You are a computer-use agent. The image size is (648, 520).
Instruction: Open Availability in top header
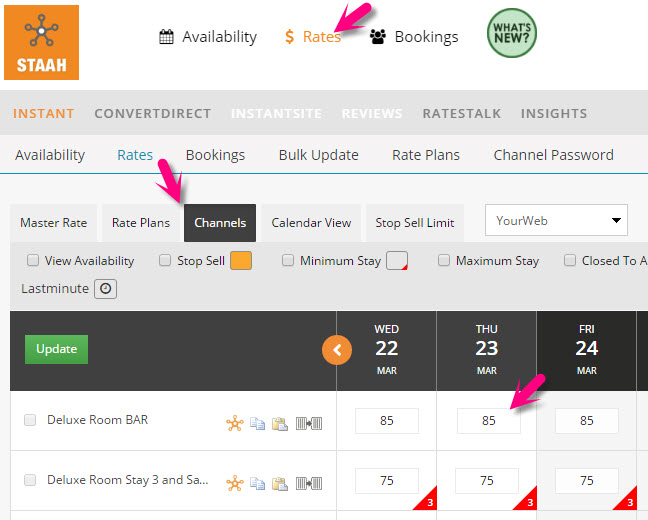click(x=219, y=37)
